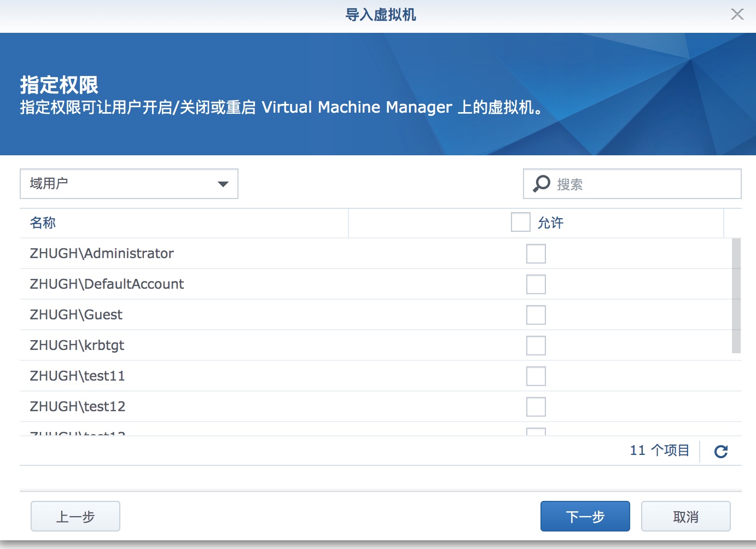Select the ZHUGH\Guest row name

(76, 315)
